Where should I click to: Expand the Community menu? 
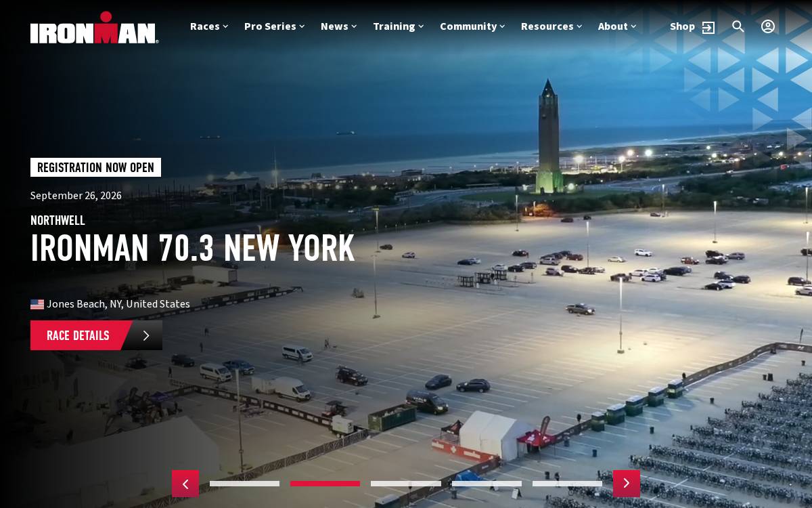[x=473, y=26]
